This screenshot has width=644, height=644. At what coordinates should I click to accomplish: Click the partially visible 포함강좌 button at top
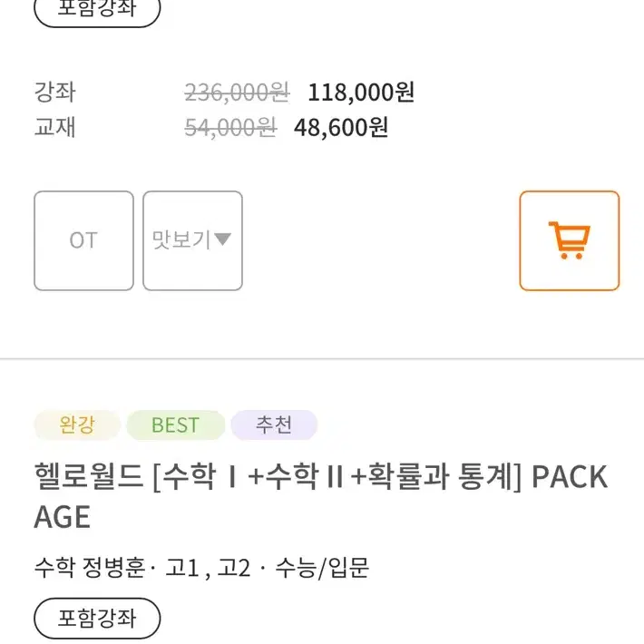click(x=97, y=10)
